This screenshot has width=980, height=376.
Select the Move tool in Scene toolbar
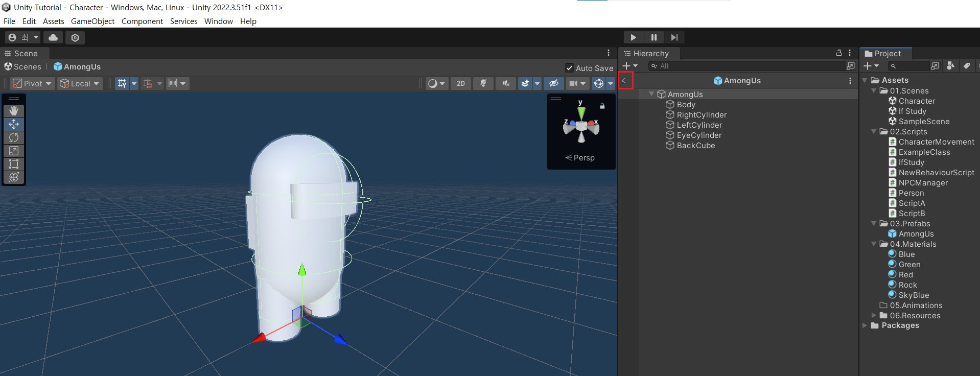(14, 124)
